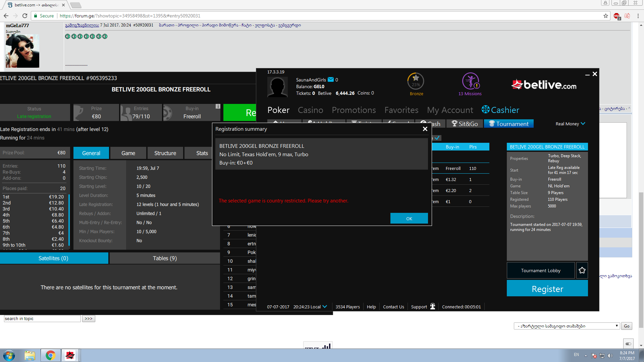Click the Help link in the status bar
The width and height of the screenshot is (644, 362).
click(371, 307)
